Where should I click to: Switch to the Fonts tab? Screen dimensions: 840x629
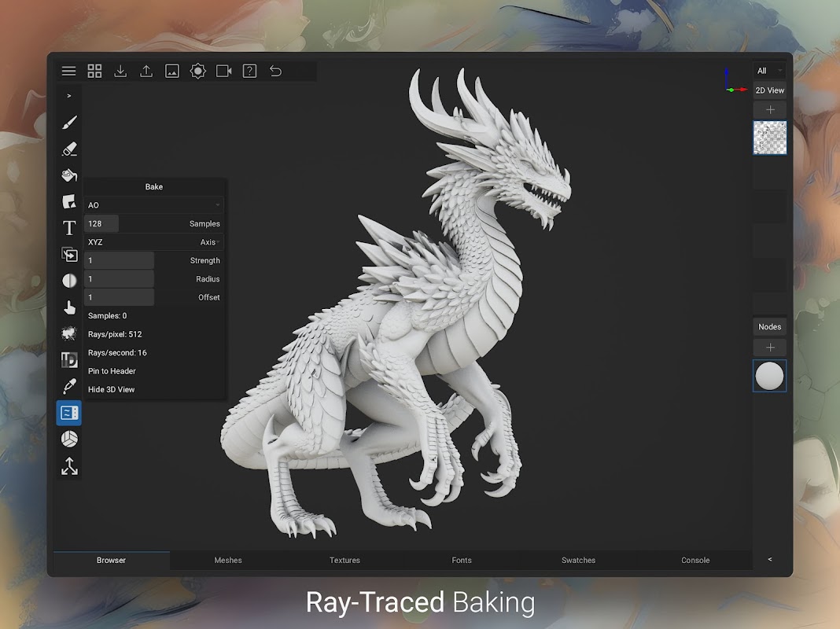462,560
